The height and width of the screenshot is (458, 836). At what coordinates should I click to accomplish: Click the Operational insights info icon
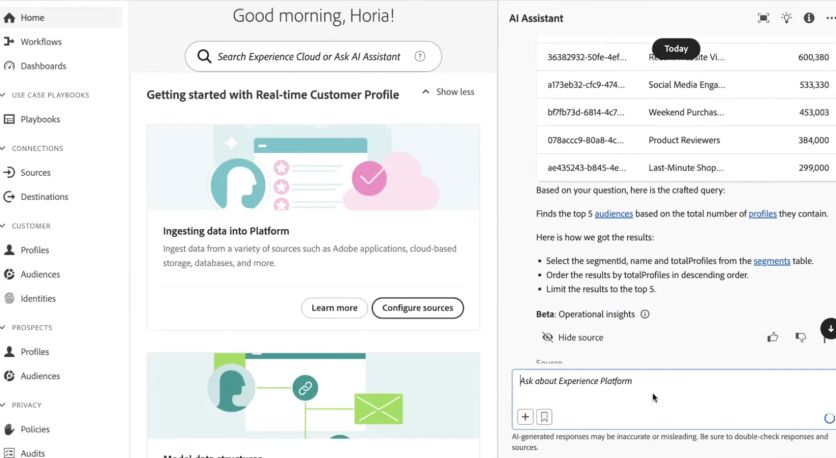[x=645, y=314]
